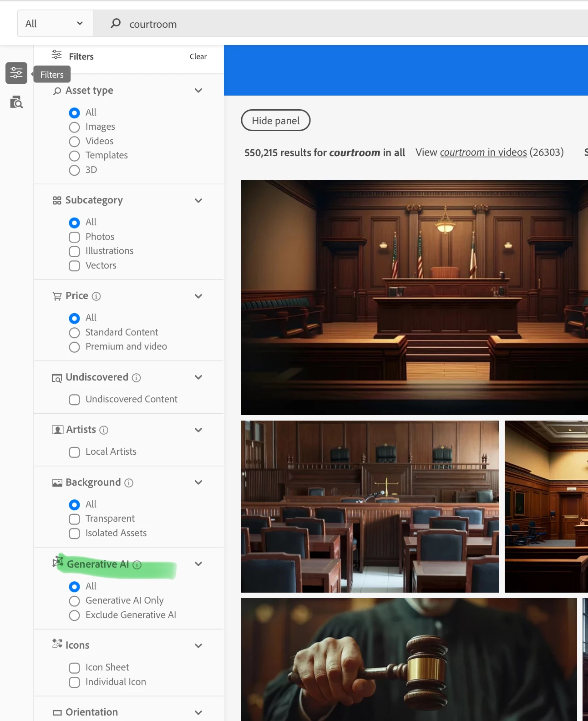Click the Price cart icon
The width and height of the screenshot is (588, 721).
(57, 296)
